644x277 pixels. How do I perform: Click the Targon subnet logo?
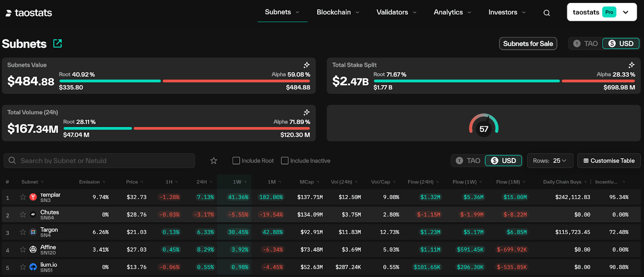pos(33,232)
